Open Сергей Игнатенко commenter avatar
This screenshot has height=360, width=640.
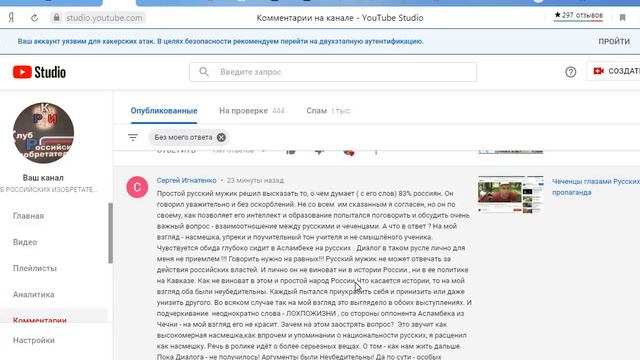[x=137, y=187]
